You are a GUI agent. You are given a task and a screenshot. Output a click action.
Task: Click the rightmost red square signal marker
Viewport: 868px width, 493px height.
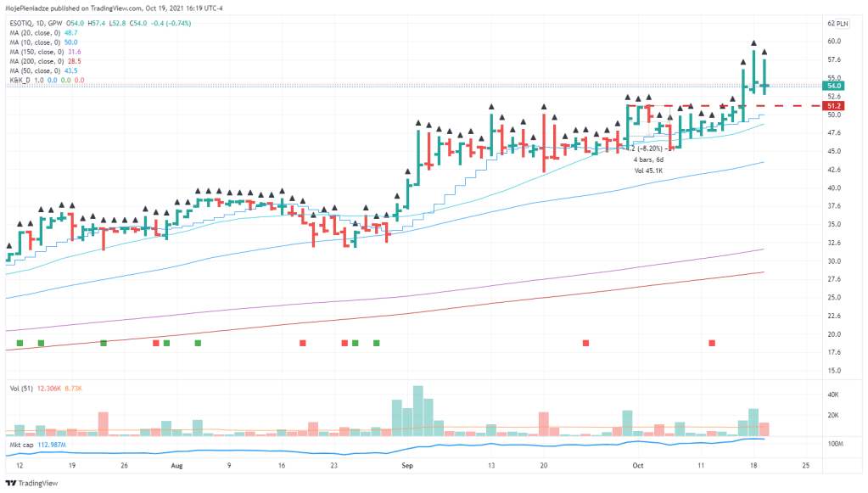tap(712, 343)
